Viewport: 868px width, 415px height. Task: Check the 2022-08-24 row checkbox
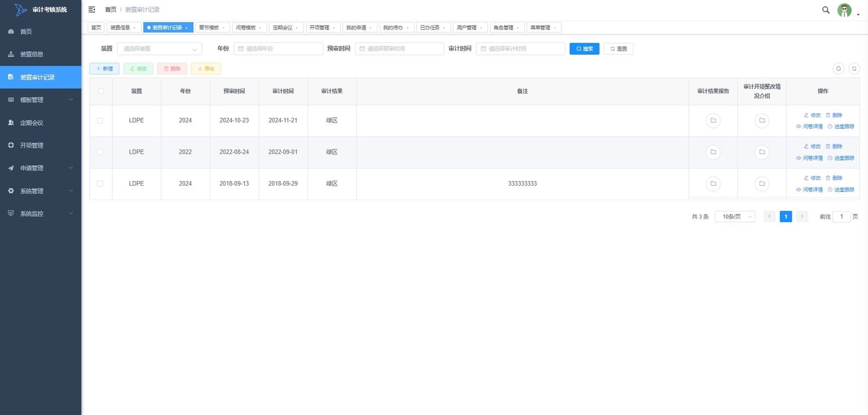pyautogui.click(x=100, y=152)
